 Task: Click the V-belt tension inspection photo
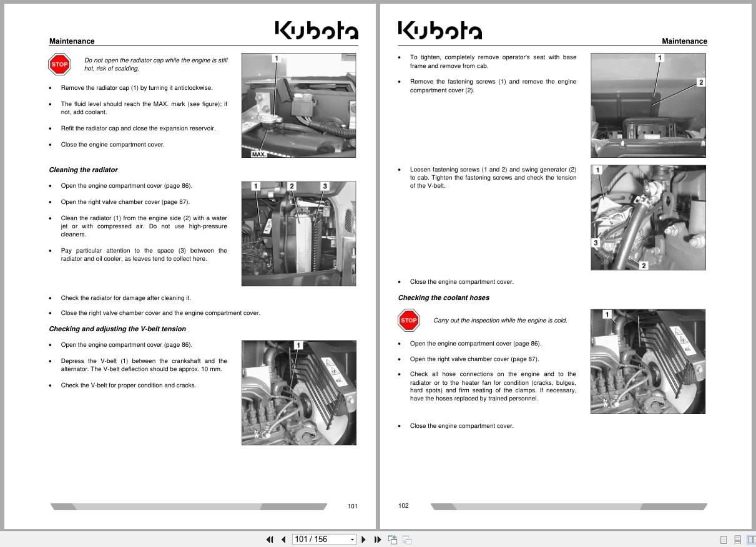298,392
